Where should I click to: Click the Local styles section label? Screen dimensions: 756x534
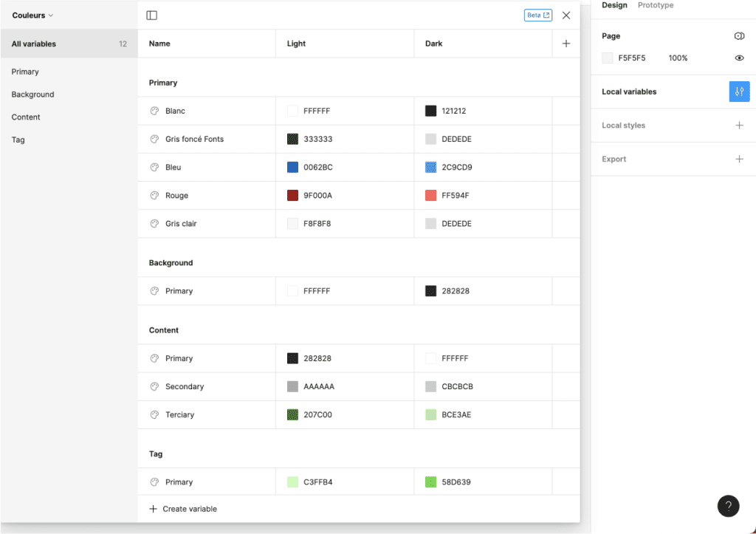(x=623, y=126)
